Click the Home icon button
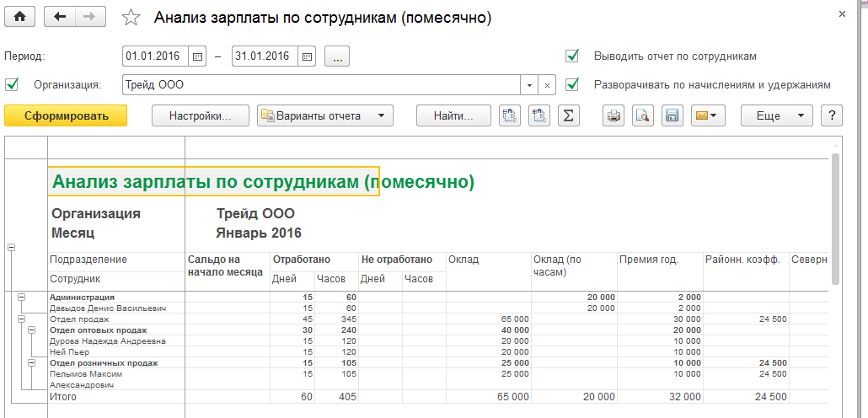This screenshot has width=868, height=418. (x=19, y=17)
